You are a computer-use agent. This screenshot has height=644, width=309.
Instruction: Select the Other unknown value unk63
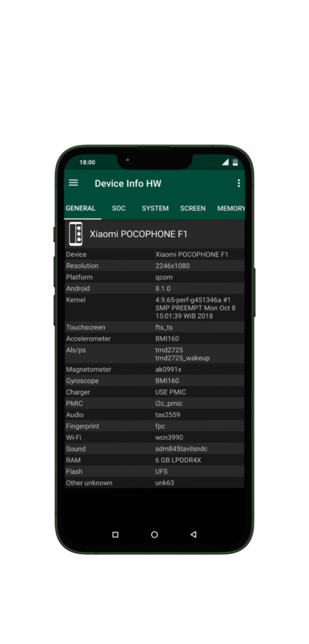[165, 482]
